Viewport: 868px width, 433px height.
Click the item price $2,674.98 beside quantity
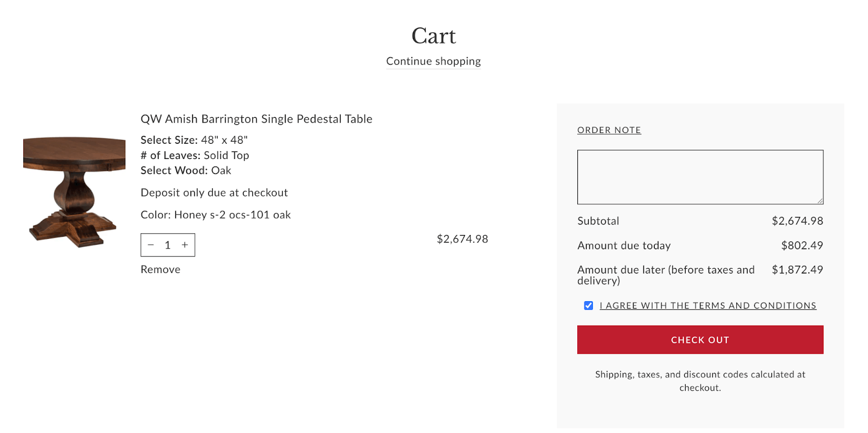462,239
